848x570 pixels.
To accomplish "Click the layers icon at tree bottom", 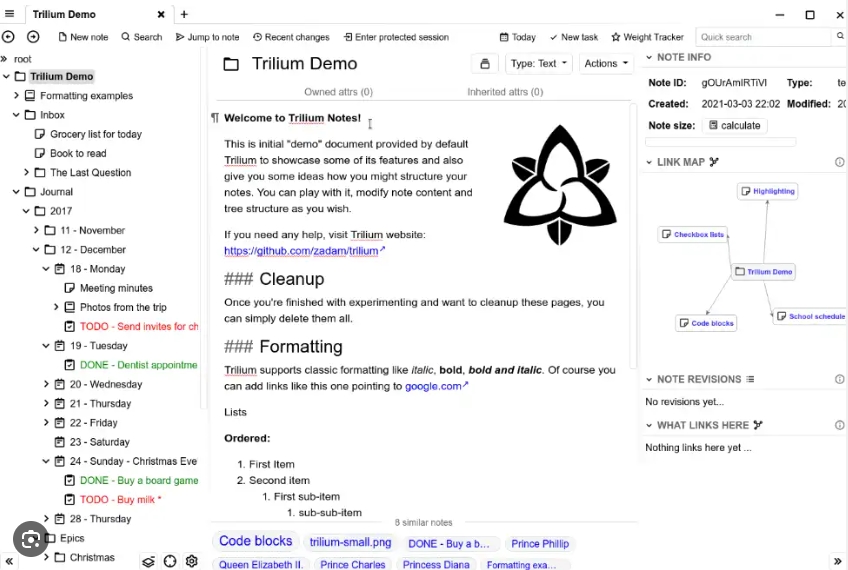I will 148,562.
